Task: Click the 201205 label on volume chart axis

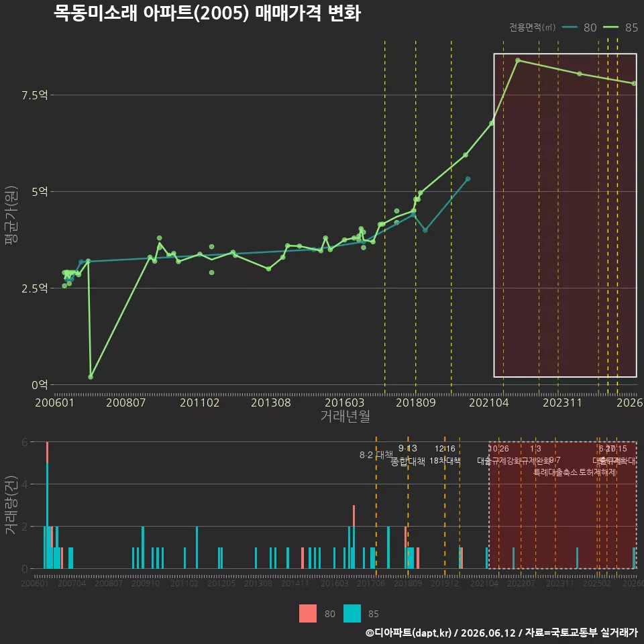Action: pos(221,583)
